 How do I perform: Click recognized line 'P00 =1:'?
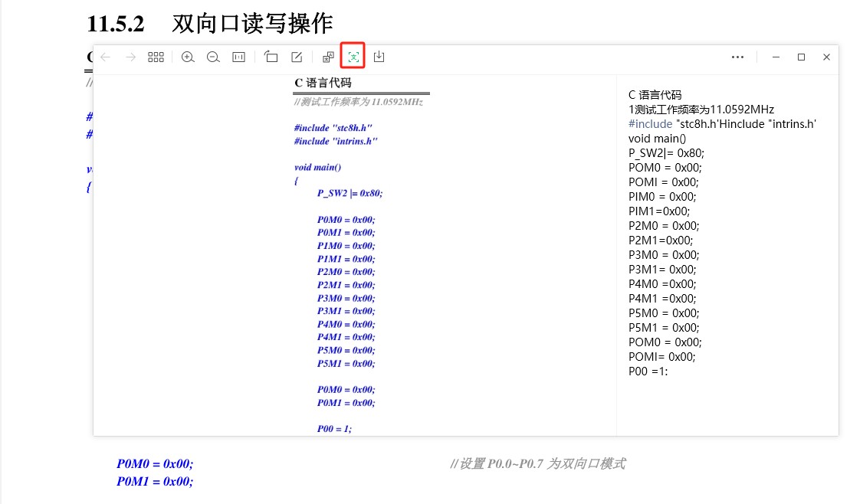pos(648,371)
